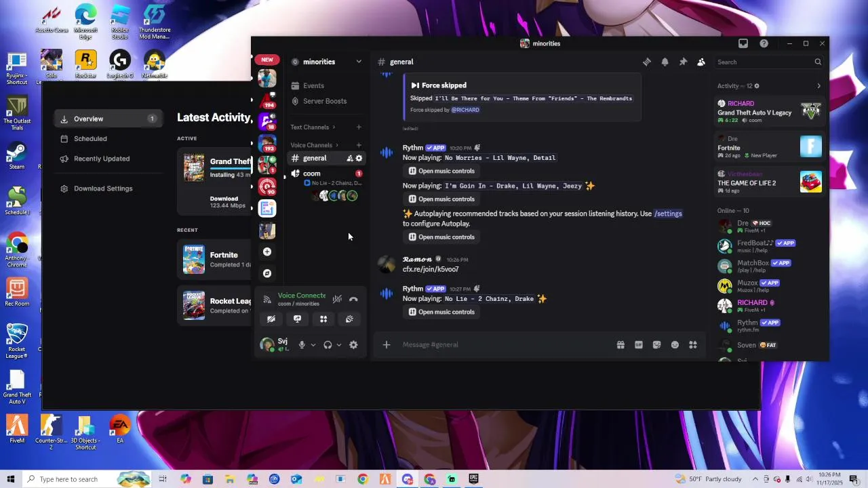The width and height of the screenshot is (868, 488).
Task: Click the Search field in Discord
Action: (769, 62)
